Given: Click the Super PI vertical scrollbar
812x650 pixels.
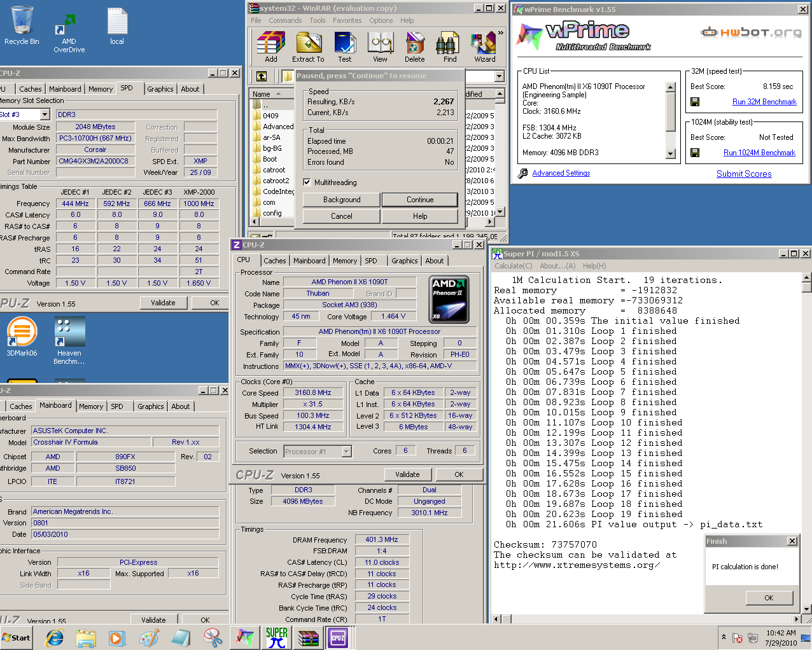Looking at the screenshot, I should [x=806, y=443].
